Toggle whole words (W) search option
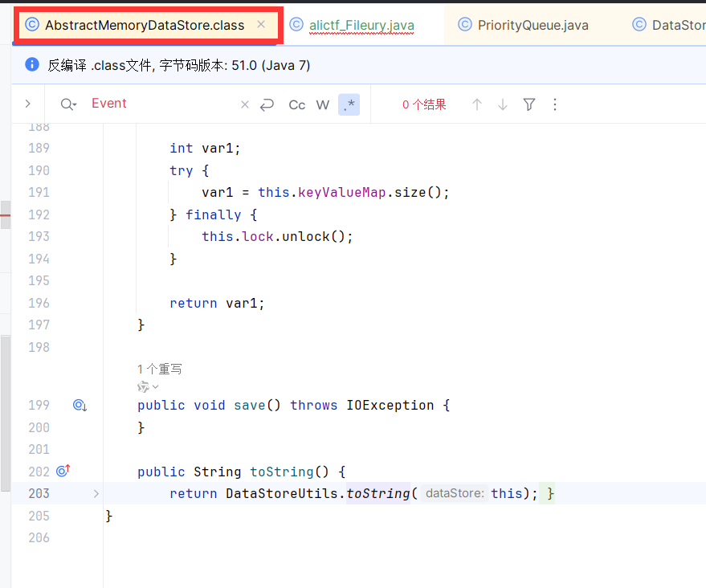The image size is (706, 588). (323, 104)
